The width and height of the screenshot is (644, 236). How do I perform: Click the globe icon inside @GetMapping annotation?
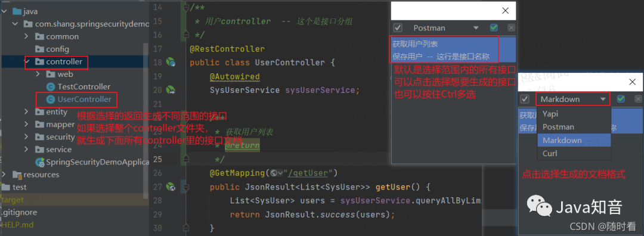click(x=274, y=173)
